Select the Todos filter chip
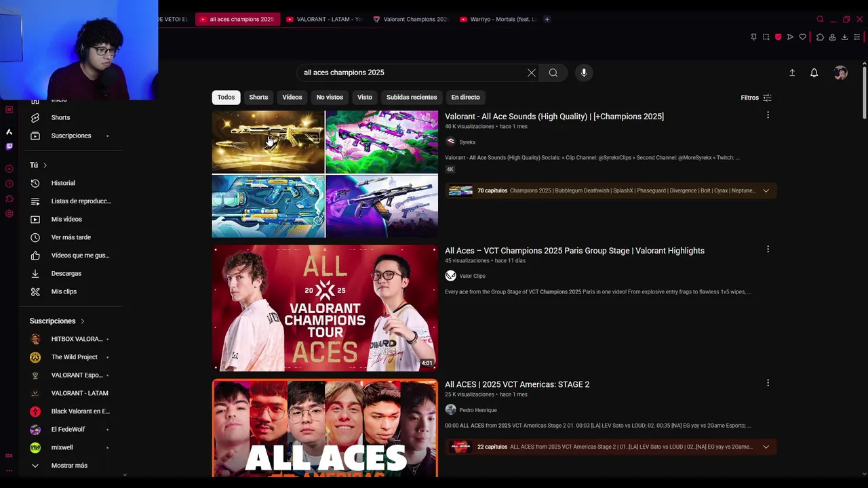Viewport: 868px width, 488px height. click(226, 97)
